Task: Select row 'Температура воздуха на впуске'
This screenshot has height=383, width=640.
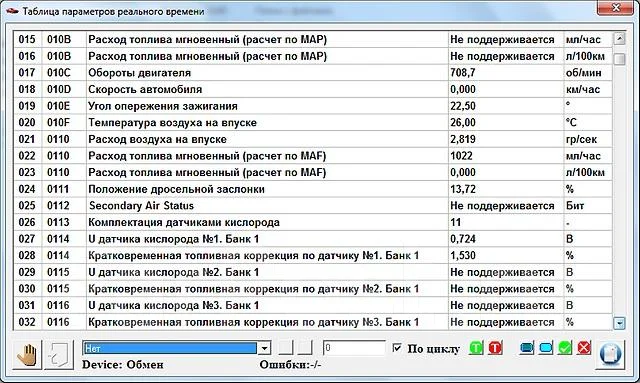Action: coord(313,122)
